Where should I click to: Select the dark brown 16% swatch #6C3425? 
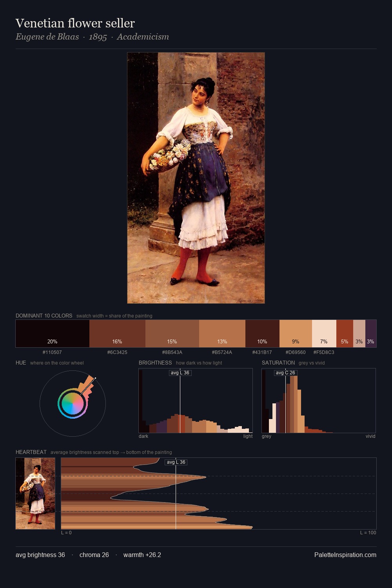(117, 334)
